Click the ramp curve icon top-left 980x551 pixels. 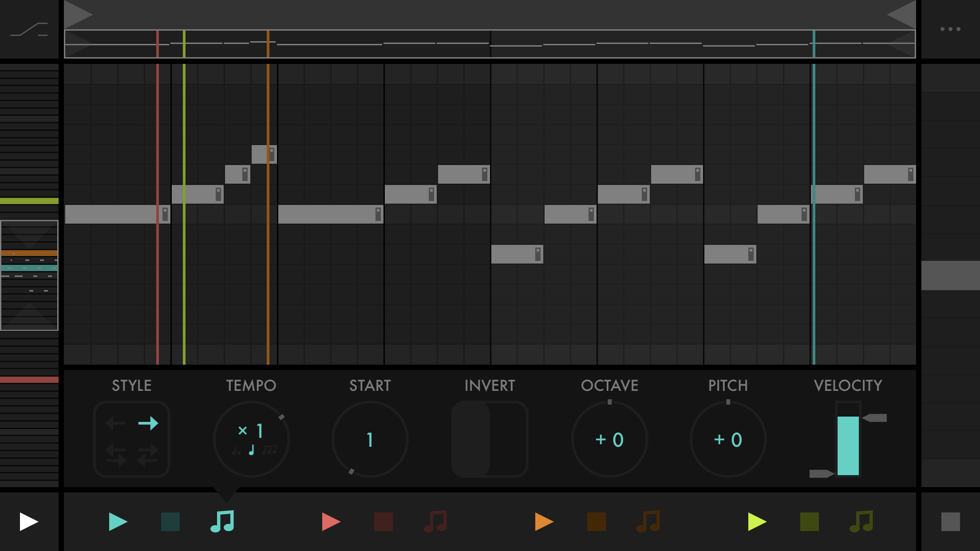29,29
